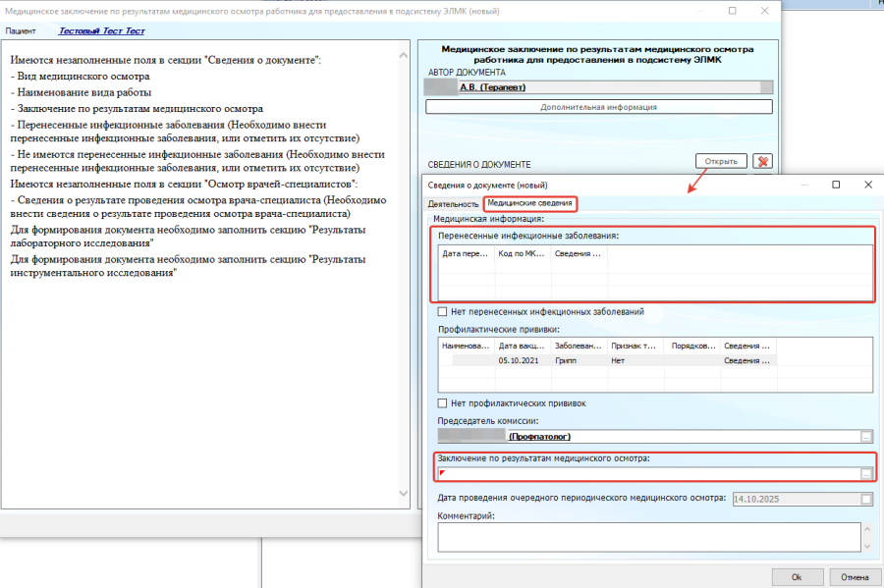Viewport: 884px width, 588px height.
Task: Click the up arrow of the messages panel scrollbar
Action: [x=403, y=55]
